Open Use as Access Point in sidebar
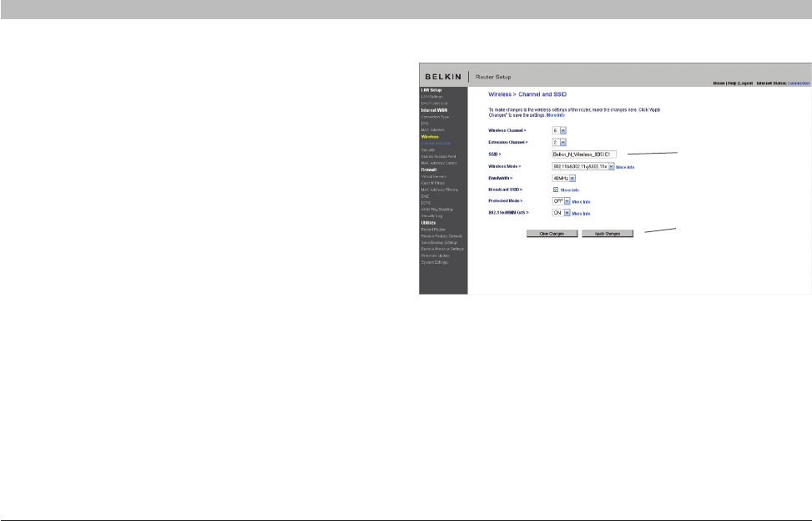Image resolution: width=812 pixels, height=521 pixels. click(439, 156)
